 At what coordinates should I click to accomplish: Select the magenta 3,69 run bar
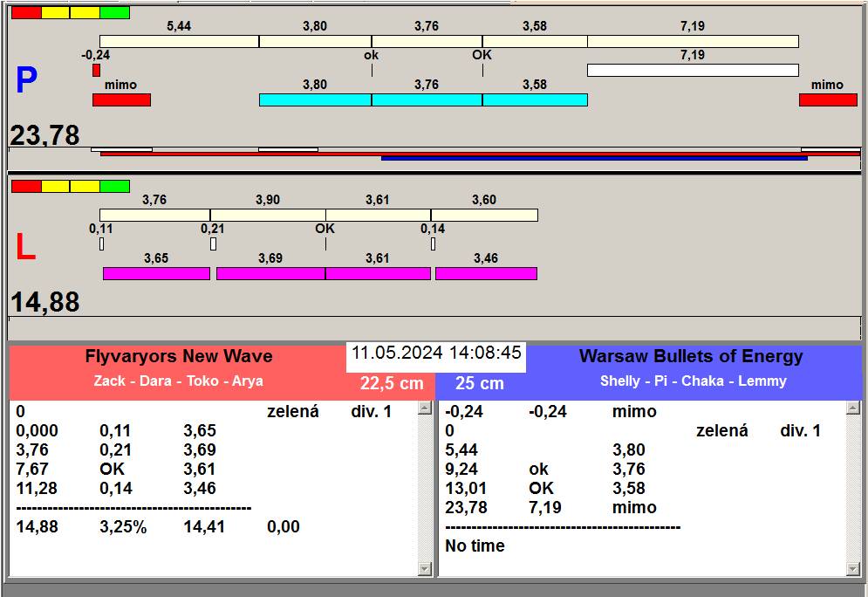click(x=270, y=273)
